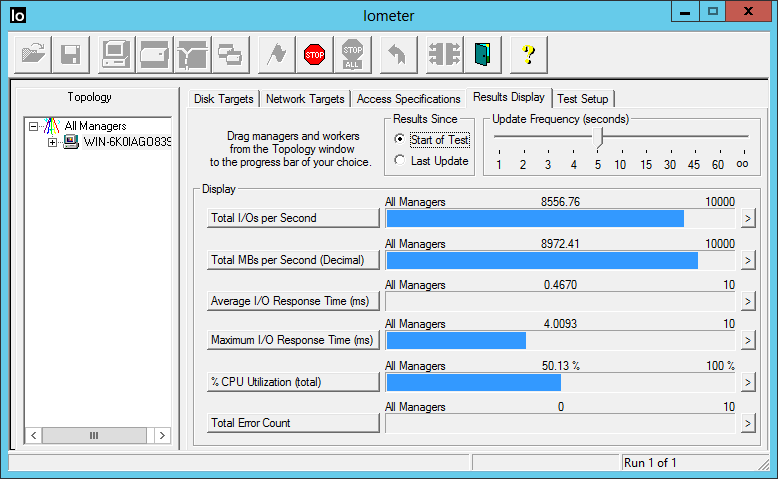Screen dimensions: 778x479
Task: Go to the Test Setup tab
Action: click(x=583, y=99)
